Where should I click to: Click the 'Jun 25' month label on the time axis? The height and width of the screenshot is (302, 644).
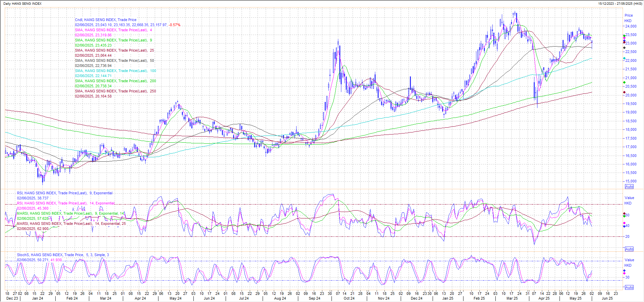pyautogui.click(x=607, y=298)
